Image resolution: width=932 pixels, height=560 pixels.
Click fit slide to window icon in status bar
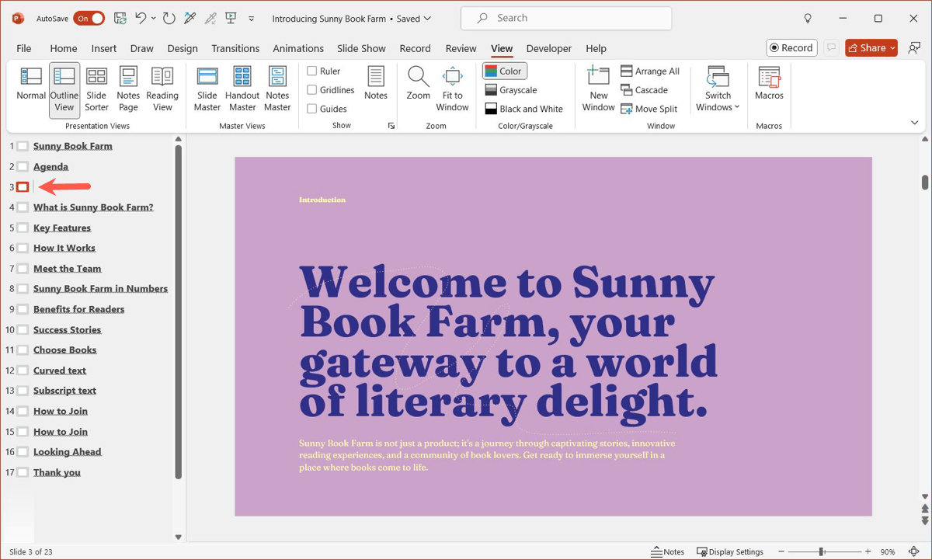tap(914, 551)
